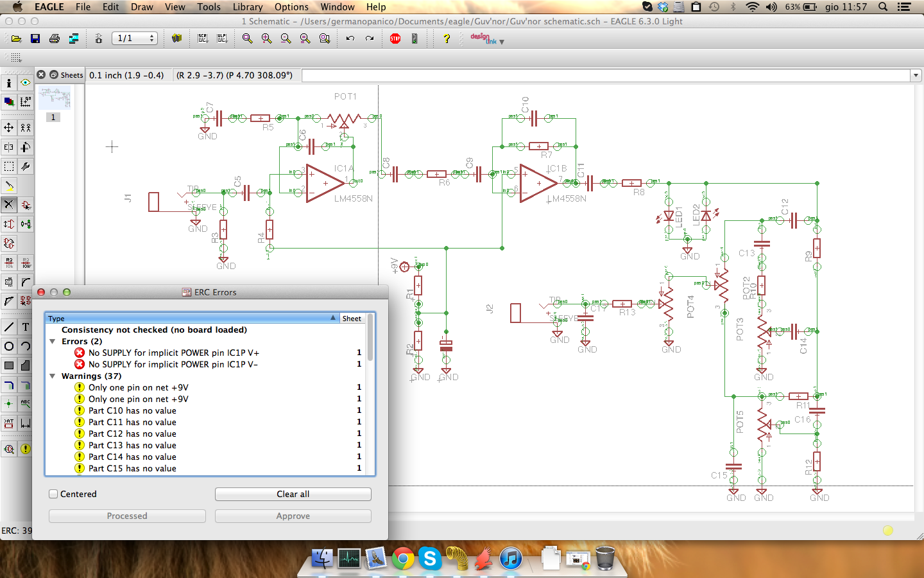The height and width of the screenshot is (578, 924).
Task: Enable the Centered checkbox
Action: coord(54,494)
